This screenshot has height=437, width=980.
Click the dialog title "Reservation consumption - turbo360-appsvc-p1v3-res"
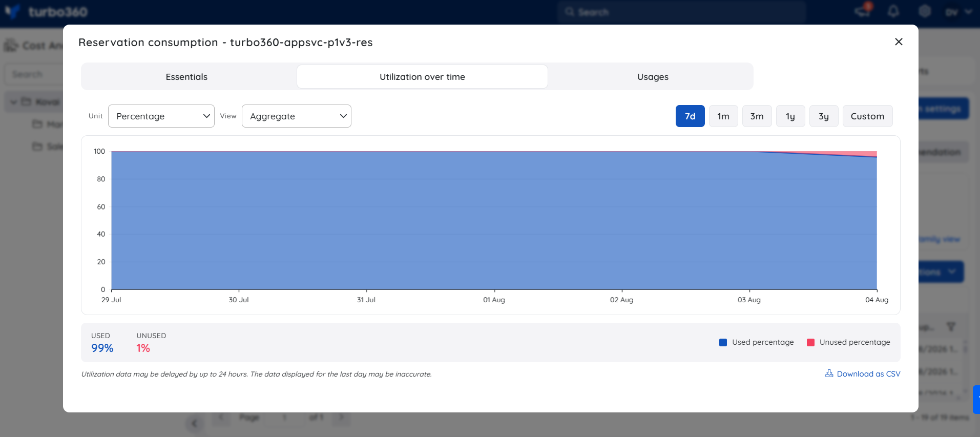[225, 42]
